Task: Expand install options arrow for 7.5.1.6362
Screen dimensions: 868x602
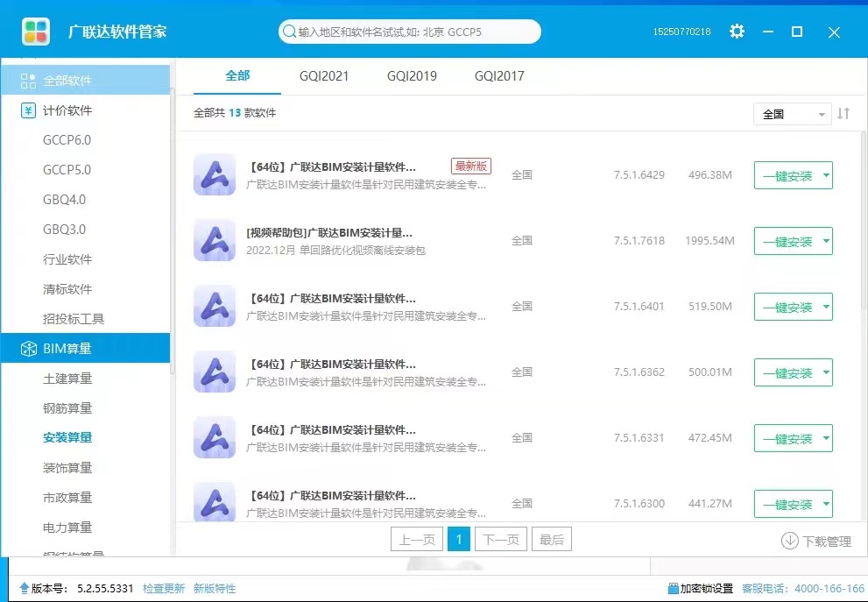Action: click(x=826, y=372)
